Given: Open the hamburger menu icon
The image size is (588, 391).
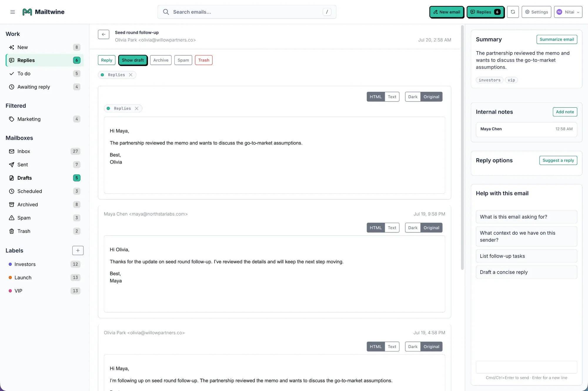Looking at the screenshot, I should [12, 12].
